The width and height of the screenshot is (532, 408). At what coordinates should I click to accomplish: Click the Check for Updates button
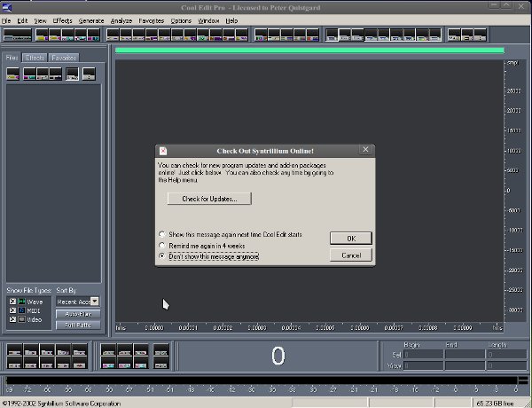pyautogui.click(x=209, y=199)
